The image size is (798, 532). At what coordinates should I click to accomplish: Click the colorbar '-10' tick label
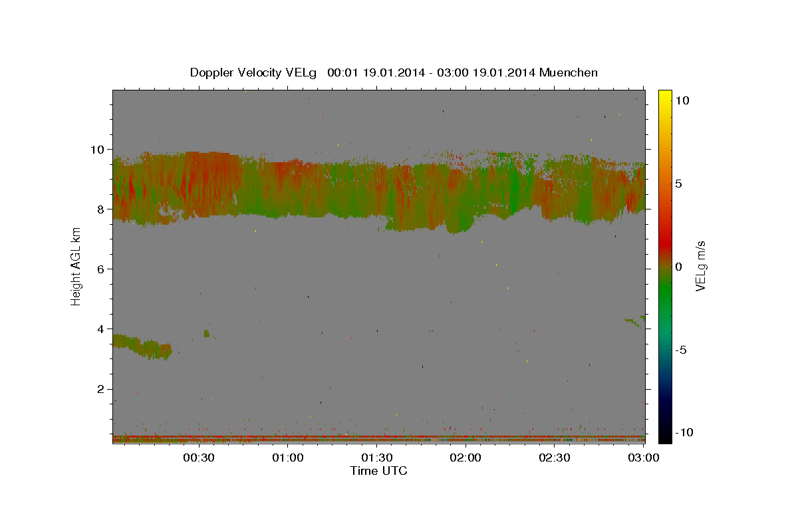[684, 432]
